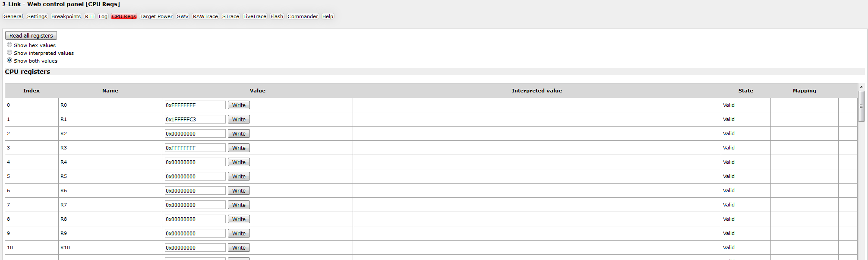Select Show both values option

[x=9, y=60]
